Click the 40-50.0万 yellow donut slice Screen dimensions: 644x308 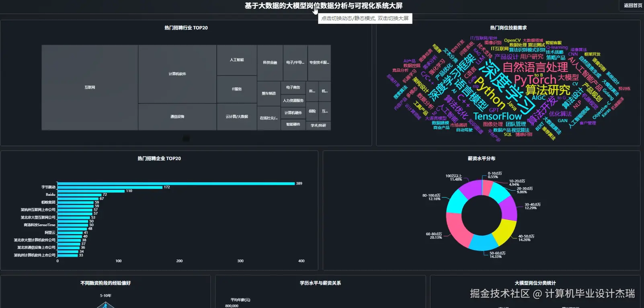click(505, 232)
